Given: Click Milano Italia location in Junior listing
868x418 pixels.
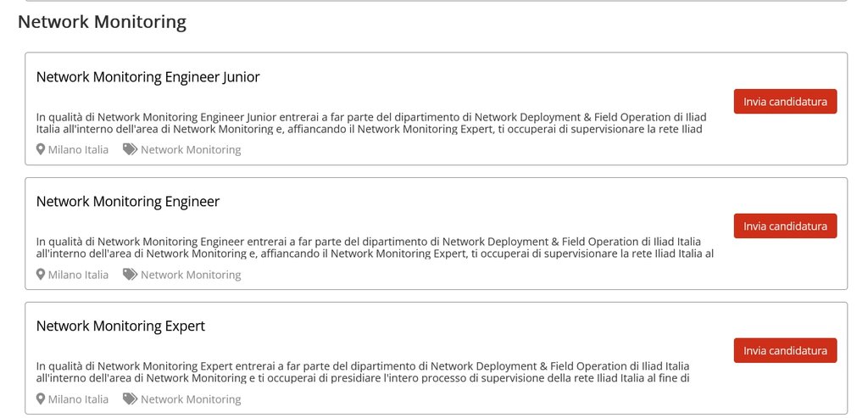Looking at the screenshot, I should pyautogui.click(x=78, y=150).
